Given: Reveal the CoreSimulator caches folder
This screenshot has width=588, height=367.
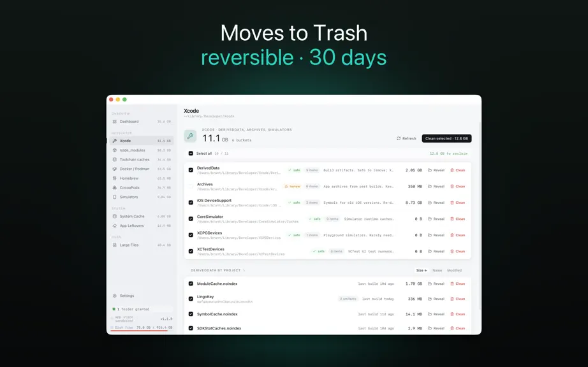Looking at the screenshot, I should [x=436, y=219].
